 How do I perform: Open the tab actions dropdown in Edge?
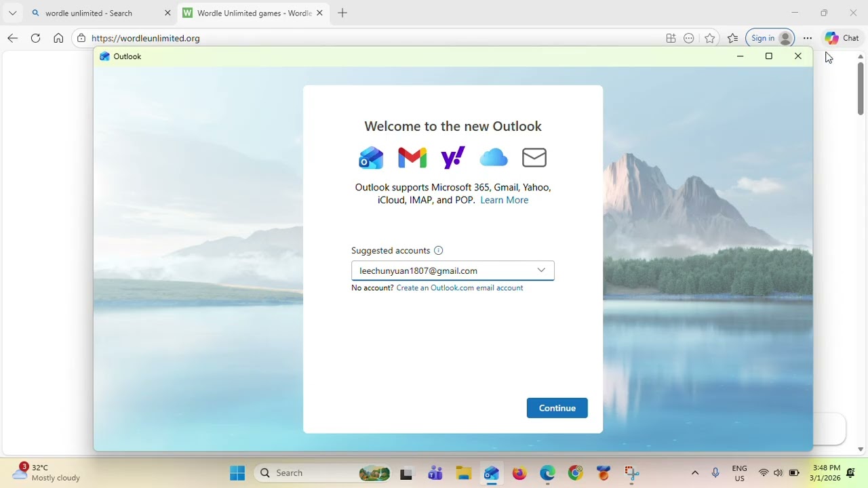tap(12, 13)
